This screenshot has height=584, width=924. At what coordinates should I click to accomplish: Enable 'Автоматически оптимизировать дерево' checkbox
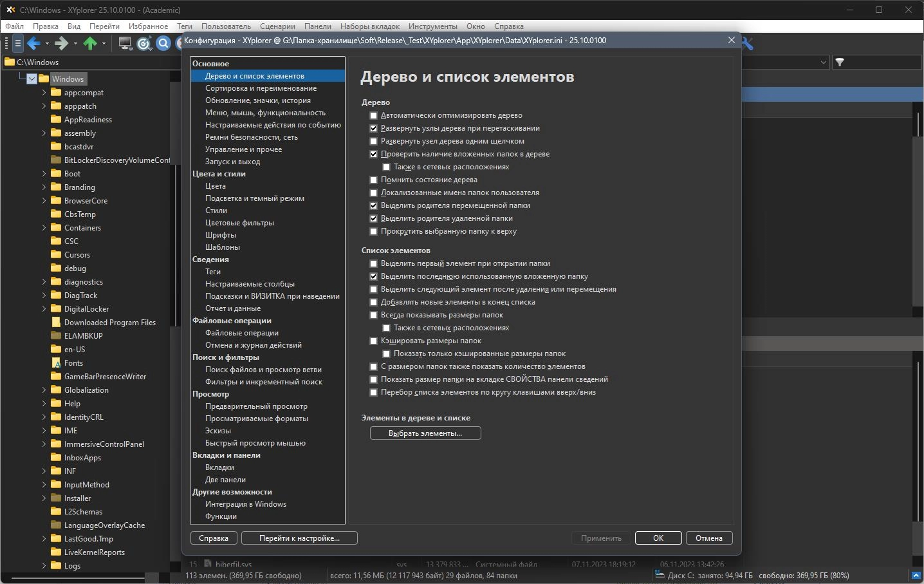(373, 115)
